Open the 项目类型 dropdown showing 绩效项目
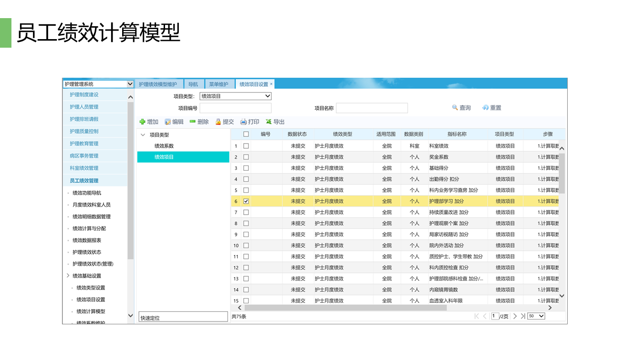This screenshot has height=362, width=644. [268, 96]
